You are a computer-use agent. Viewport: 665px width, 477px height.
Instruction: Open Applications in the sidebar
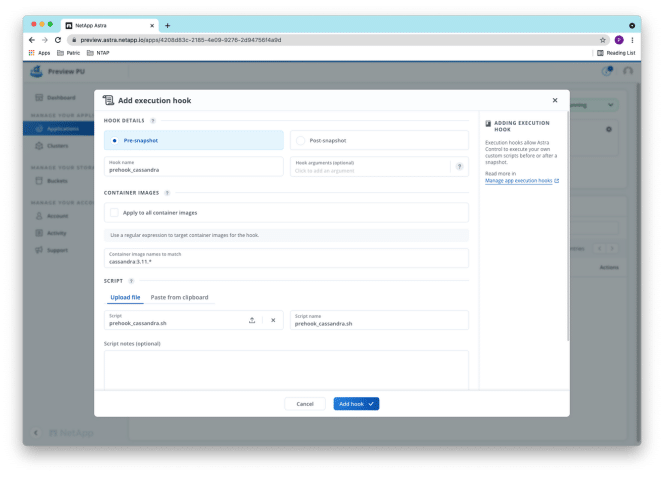tap(59, 128)
